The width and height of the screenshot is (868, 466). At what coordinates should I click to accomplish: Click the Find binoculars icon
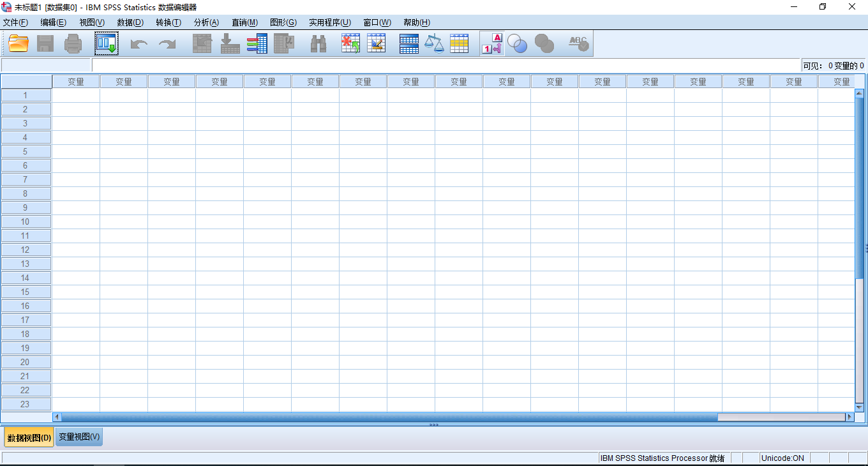[x=318, y=43]
